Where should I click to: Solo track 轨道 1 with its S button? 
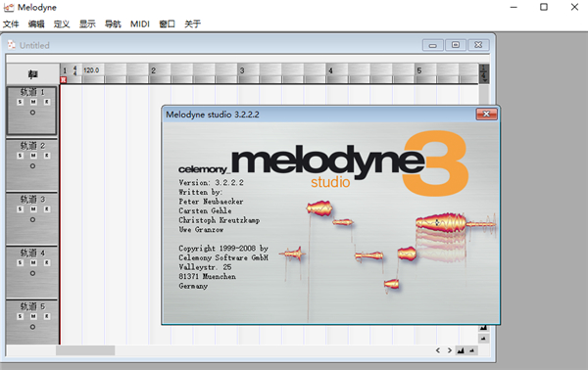coord(21,102)
